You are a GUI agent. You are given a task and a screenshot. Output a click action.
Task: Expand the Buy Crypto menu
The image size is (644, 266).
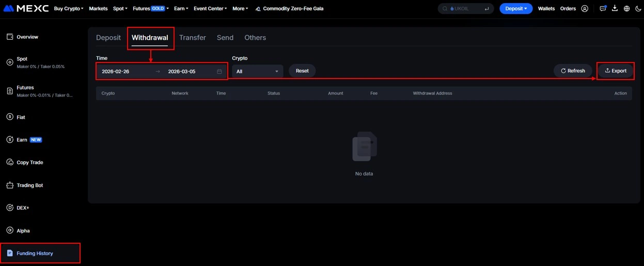point(69,9)
